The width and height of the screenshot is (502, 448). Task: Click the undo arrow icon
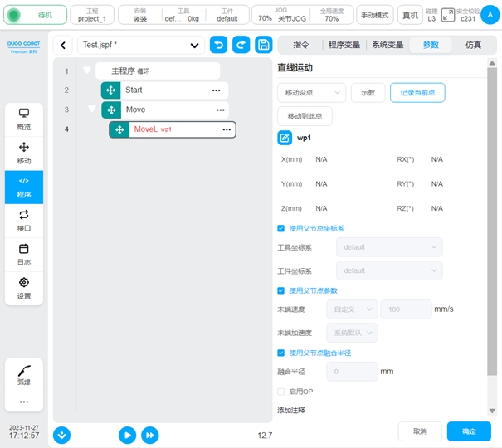point(218,46)
